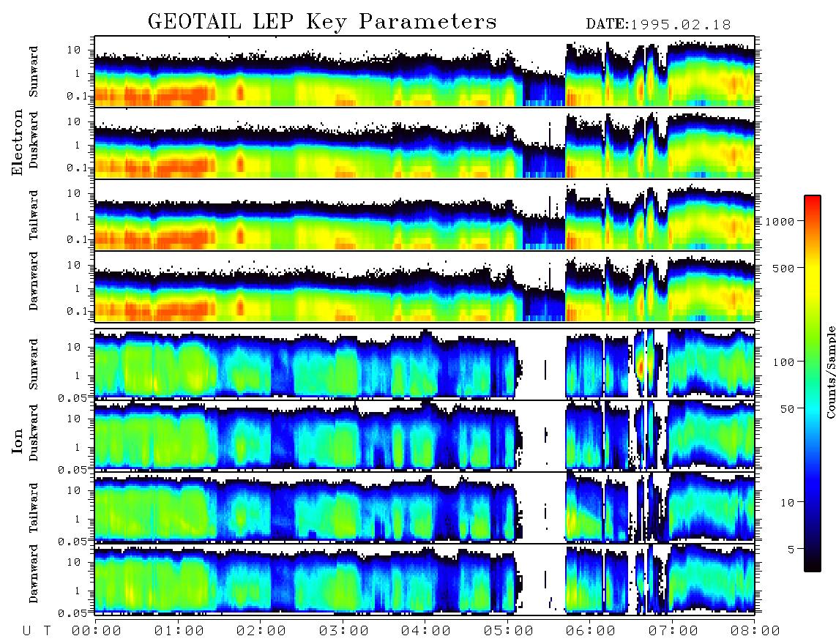This screenshot has width=836, height=644.
Task: Open the Electron Sunward spectrogram panel
Action: (x=425, y=72)
